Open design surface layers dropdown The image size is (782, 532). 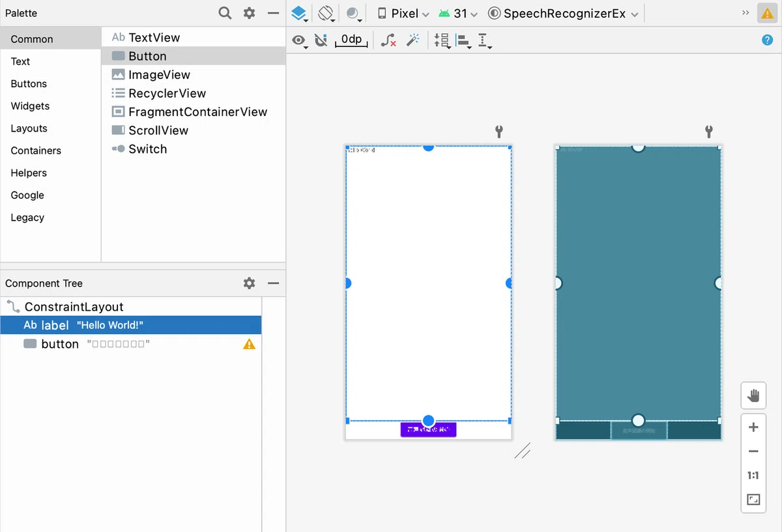299,14
